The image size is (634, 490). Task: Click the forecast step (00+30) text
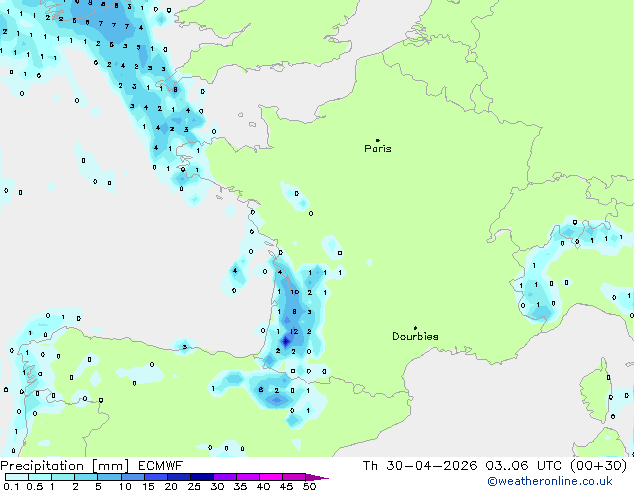598,466
